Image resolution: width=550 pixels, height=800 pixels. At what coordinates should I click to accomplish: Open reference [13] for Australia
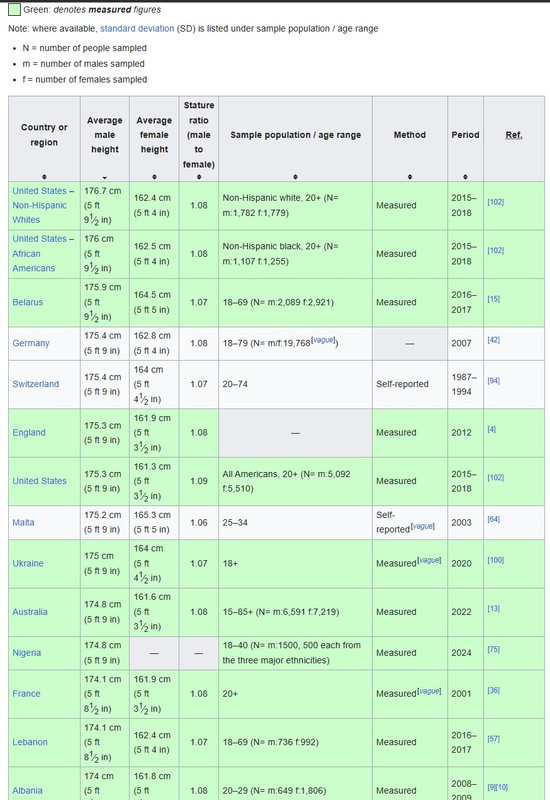493,609
